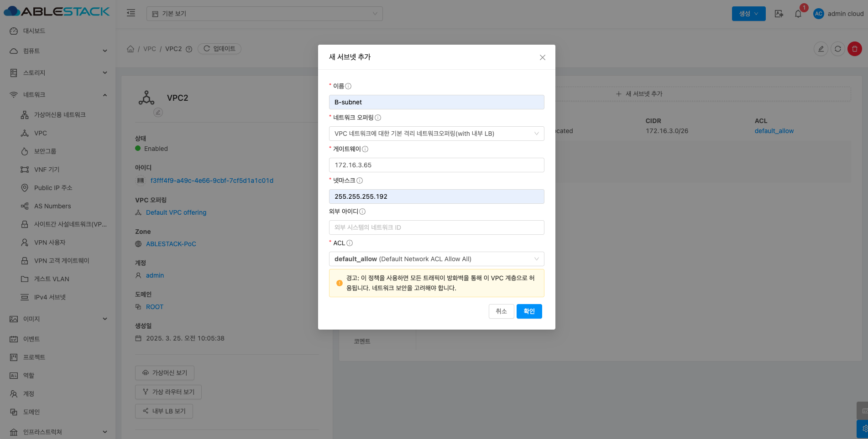Open the 네트워크 오퍼링 dropdown
The width and height of the screenshot is (868, 439).
click(x=437, y=134)
